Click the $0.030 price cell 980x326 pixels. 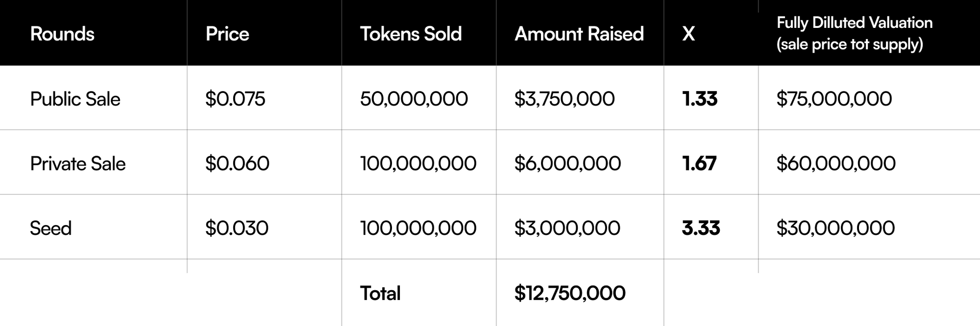236,228
